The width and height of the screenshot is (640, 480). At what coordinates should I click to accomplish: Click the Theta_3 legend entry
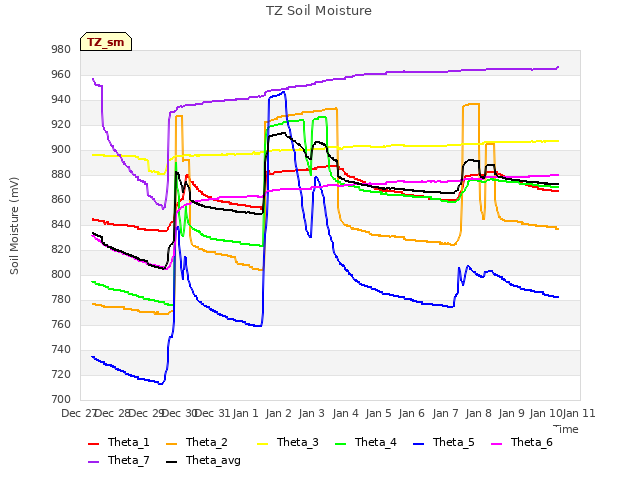coord(288,442)
